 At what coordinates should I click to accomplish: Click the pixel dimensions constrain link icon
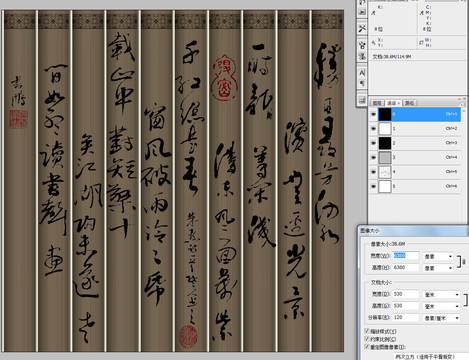(x=464, y=262)
